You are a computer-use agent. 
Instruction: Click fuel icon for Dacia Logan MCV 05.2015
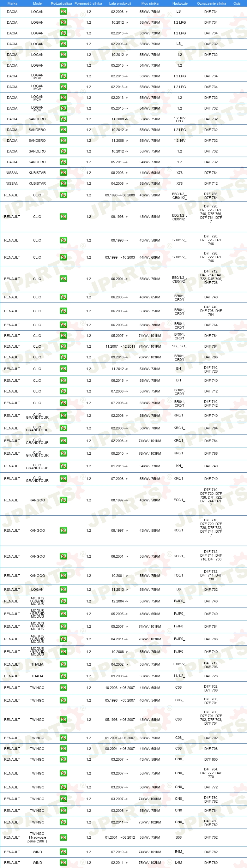63,109
